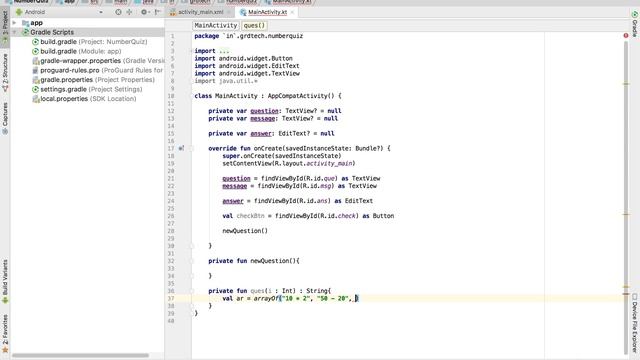The width and height of the screenshot is (640, 360).
Task: Click 'package' keyword on line 1
Action: 207,36
